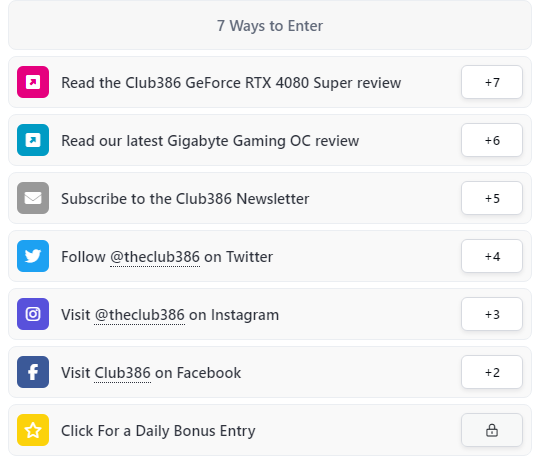Click the yellow star bonus icon
The image size is (540, 462).
coord(33,430)
